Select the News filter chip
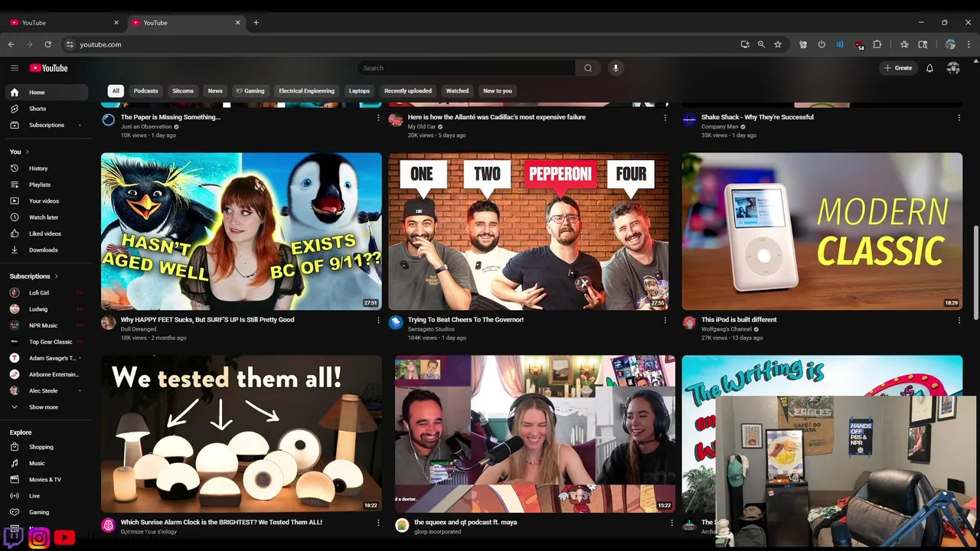 point(215,90)
